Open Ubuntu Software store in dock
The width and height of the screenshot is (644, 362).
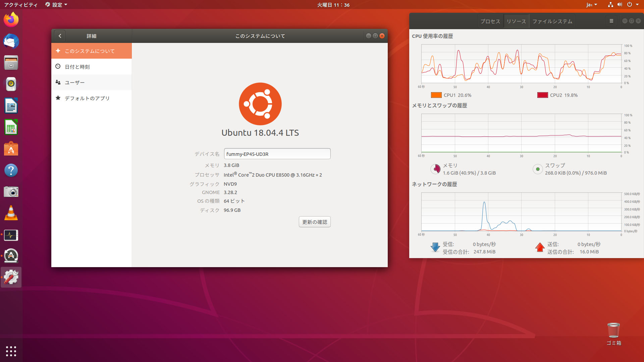(11, 149)
